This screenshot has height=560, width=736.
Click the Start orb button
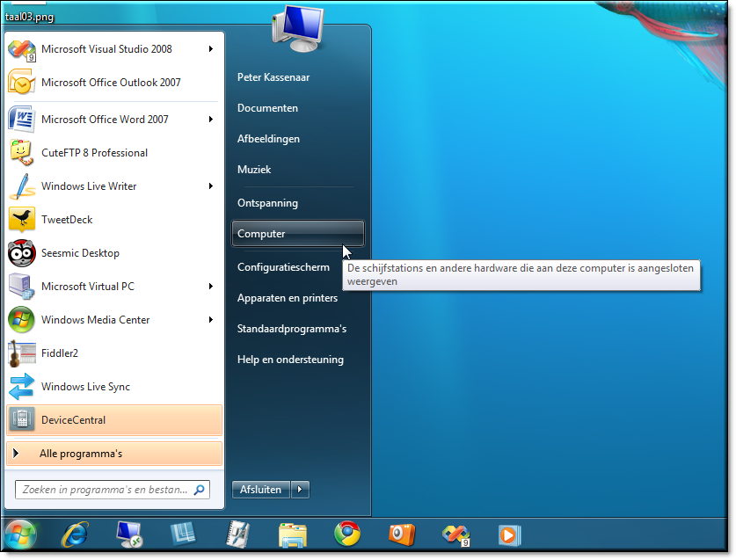[x=20, y=535]
